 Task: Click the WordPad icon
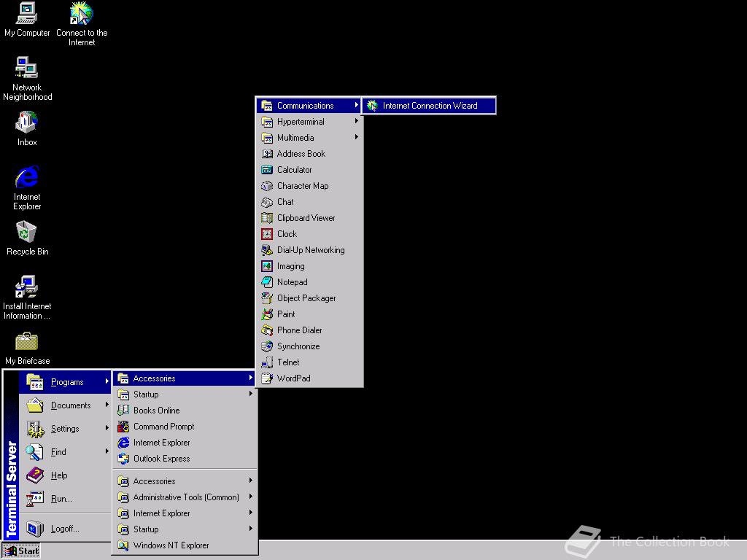click(x=267, y=378)
